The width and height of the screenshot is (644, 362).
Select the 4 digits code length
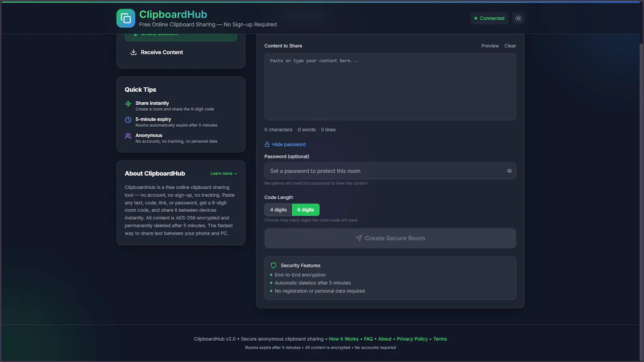[278, 210]
